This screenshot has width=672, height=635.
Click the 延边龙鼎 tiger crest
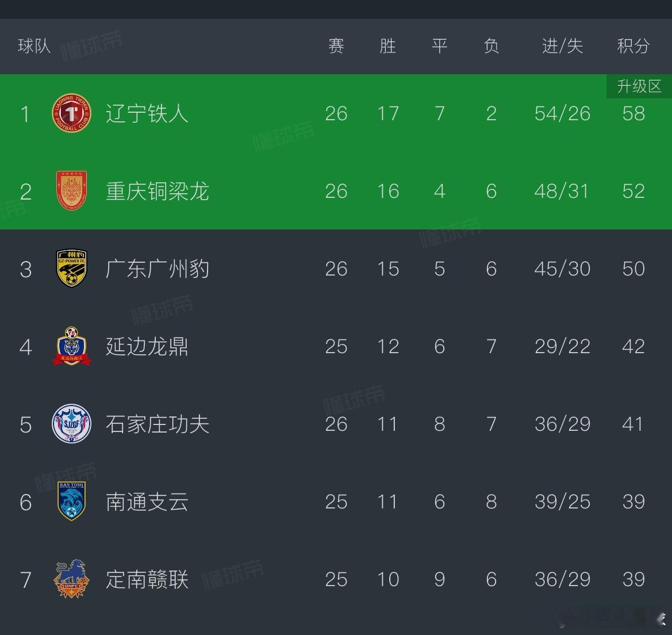pos(71,346)
